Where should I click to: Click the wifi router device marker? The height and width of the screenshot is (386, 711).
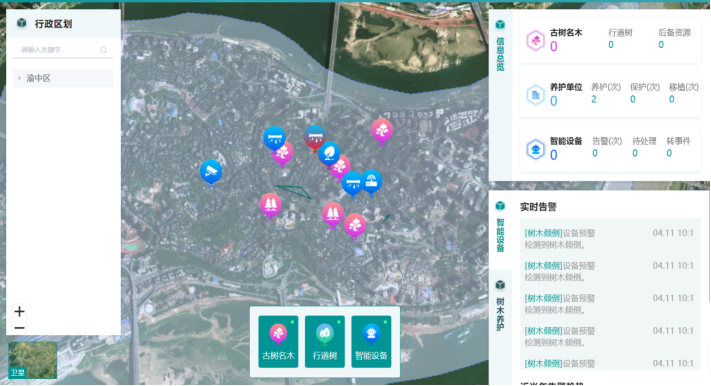pos(371,181)
